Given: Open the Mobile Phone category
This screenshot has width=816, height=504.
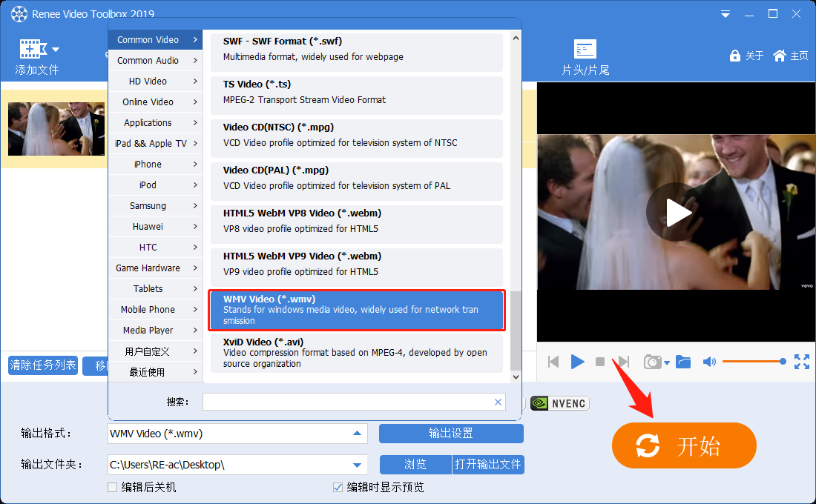Looking at the screenshot, I should click(x=155, y=310).
